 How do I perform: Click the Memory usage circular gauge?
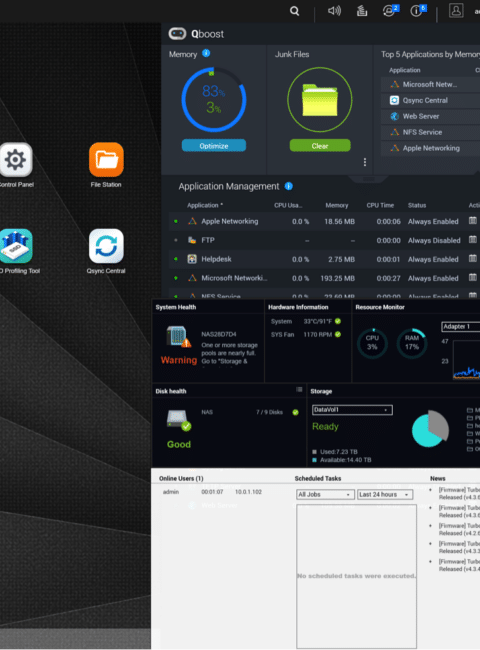coord(214,99)
